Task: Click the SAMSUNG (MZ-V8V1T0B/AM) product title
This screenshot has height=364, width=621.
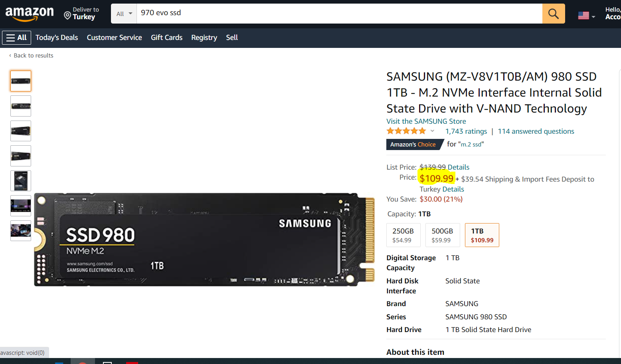Action: (494, 93)
